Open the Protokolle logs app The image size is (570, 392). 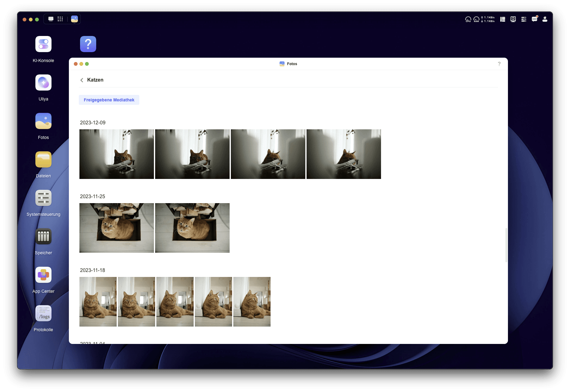point(43,313)
